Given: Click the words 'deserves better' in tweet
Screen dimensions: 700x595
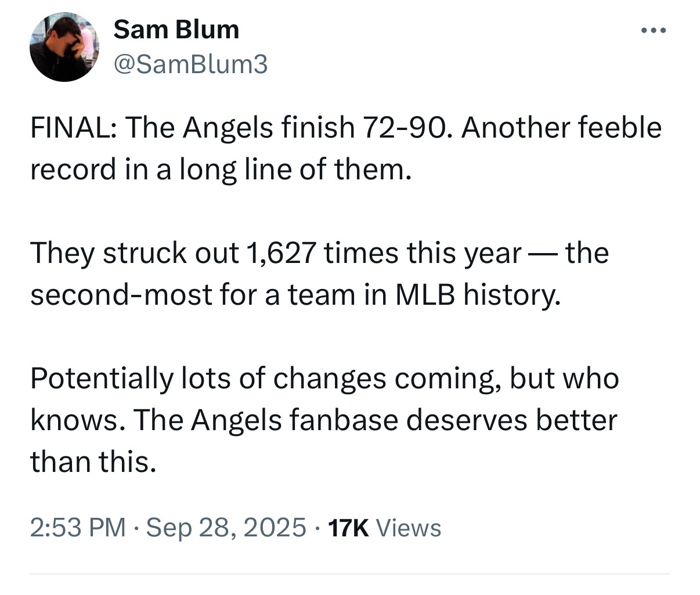Looking at the screenshot, I should pyautogui.click(x=511, y=420).
